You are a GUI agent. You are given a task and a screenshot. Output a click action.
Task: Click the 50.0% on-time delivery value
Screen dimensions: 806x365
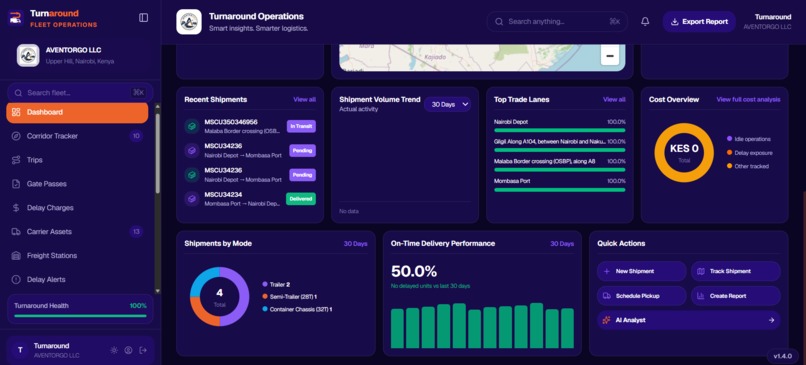click(x=414, y=271)
